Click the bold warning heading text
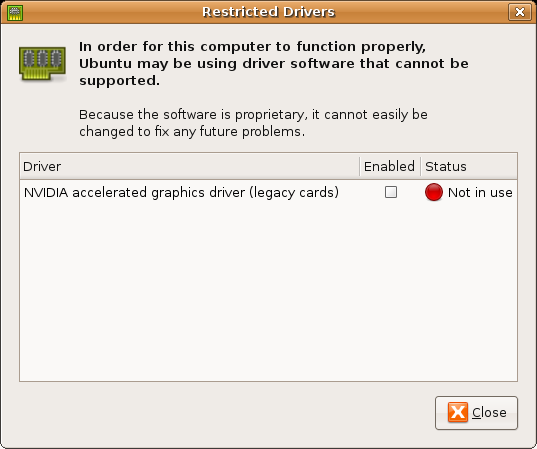 click(x=274, y=63)
